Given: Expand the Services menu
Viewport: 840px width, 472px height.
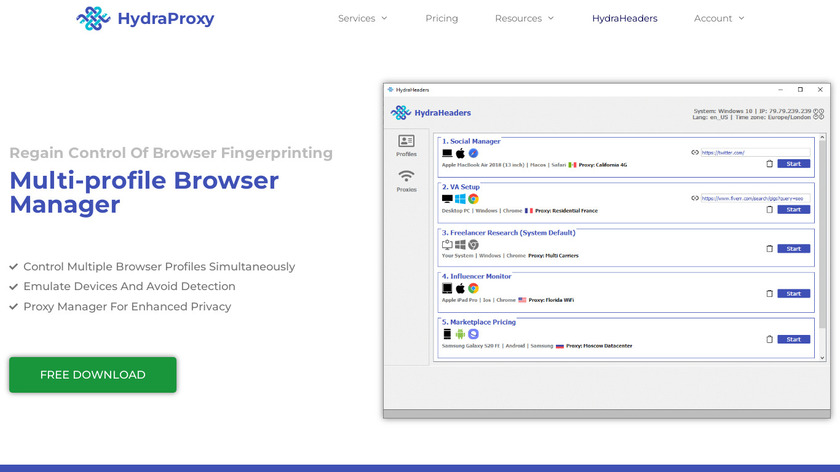Looking at the screenshot, I should click(x=362, y=18).
